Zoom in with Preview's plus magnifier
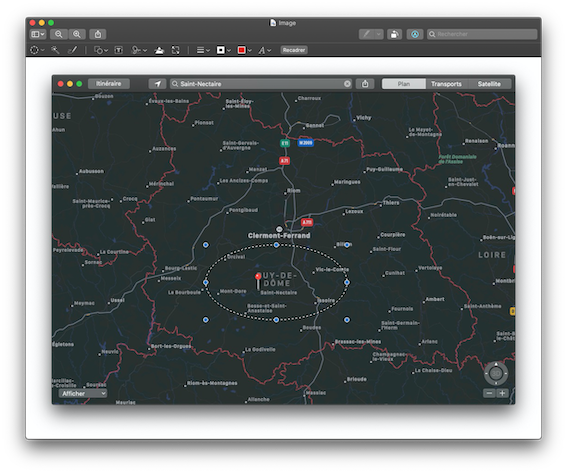The width and height of the screenshot is (567, 473). coord(77,34)
